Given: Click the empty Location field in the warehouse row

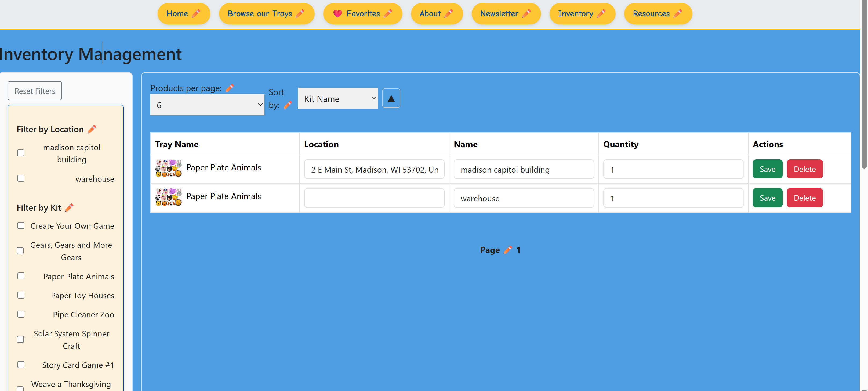Looking at the screenshot, I should click(374, 198).
